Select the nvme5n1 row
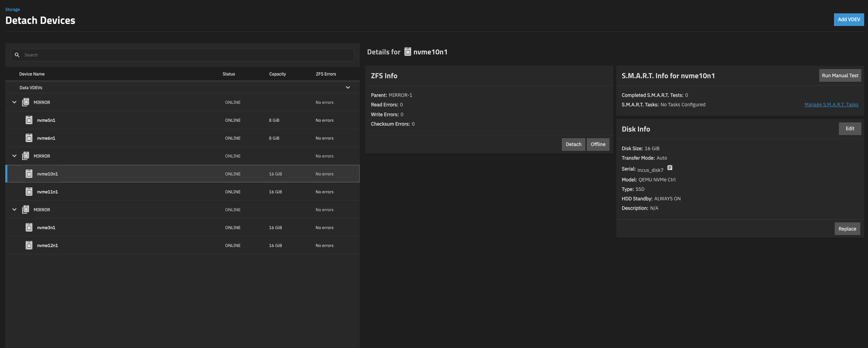Screen dimensions: 868x348 (x=182, y=120)
